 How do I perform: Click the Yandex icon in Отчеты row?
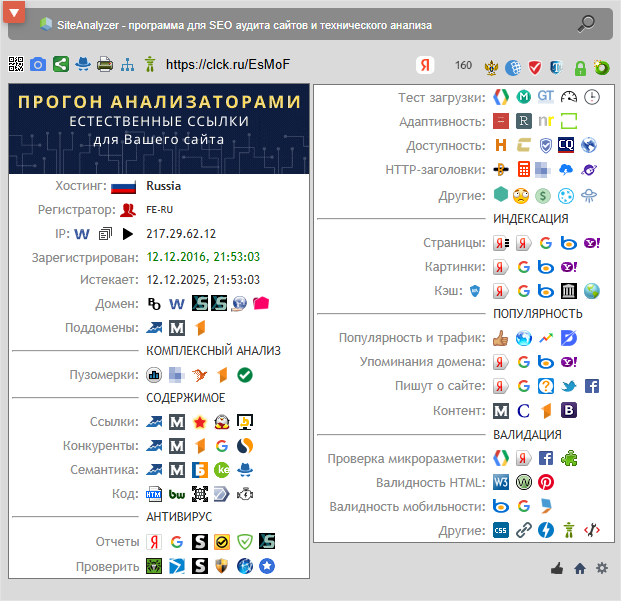click(154, 542)
